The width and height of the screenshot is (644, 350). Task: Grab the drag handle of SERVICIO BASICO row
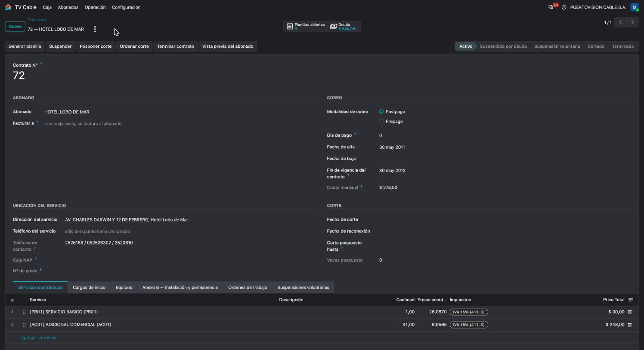24,312
